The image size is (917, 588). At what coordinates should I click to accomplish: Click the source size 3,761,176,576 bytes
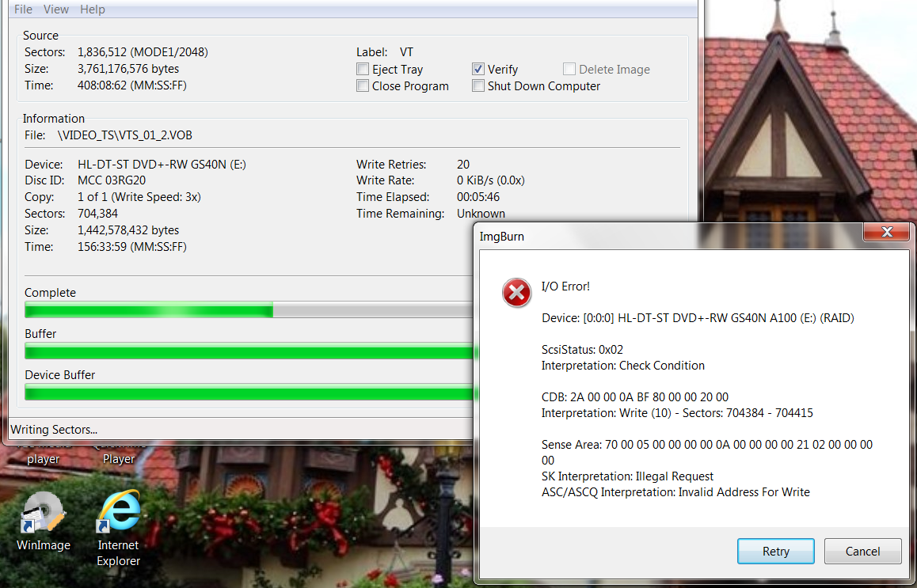pos(128,68)
